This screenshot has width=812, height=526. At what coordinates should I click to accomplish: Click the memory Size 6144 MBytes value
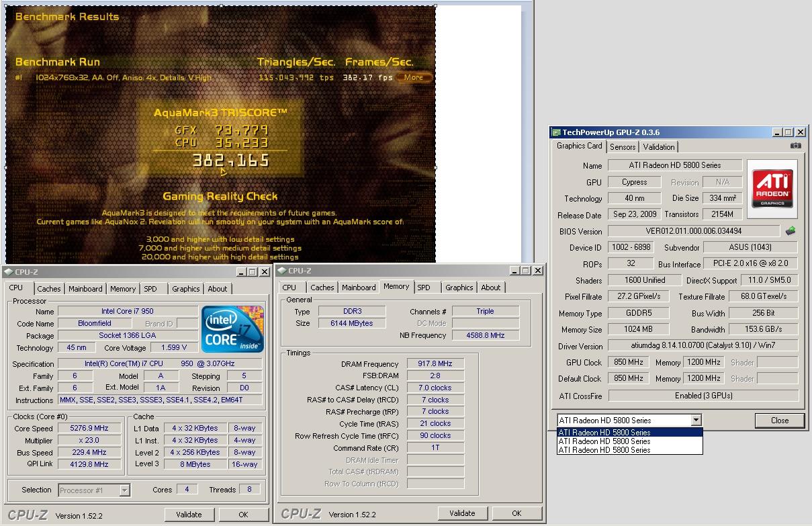point(351,323)
